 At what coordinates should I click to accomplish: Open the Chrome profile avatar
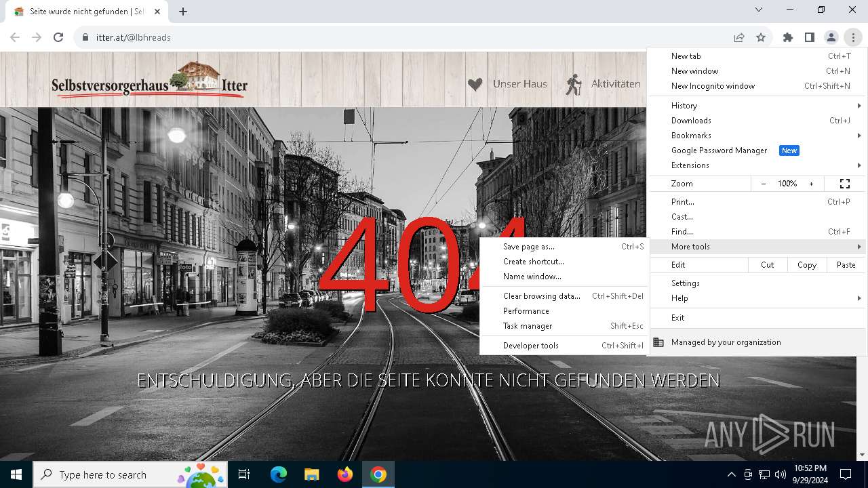pyautogui.click(x=831, y=37)
